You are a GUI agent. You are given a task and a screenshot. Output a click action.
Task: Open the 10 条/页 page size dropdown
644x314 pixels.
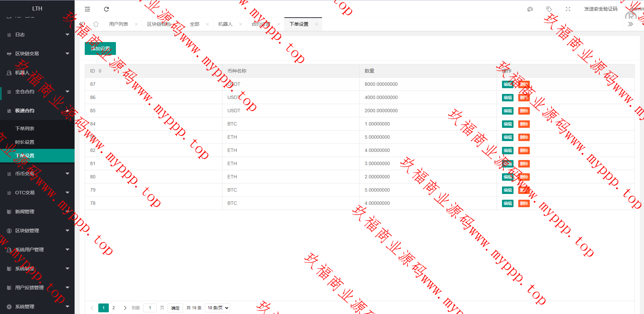[217, 308]
